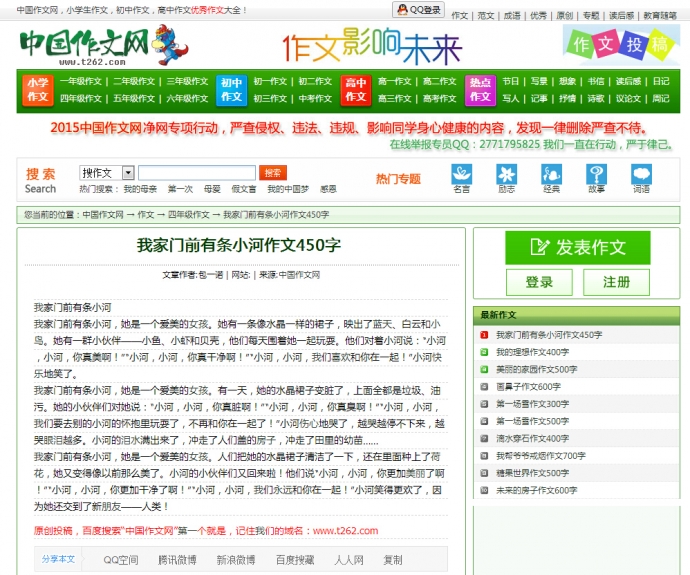This screenshot has height=575, width=690.
Task: Click article title 我家门前有条小河作文450字
Action: (239, 245)
